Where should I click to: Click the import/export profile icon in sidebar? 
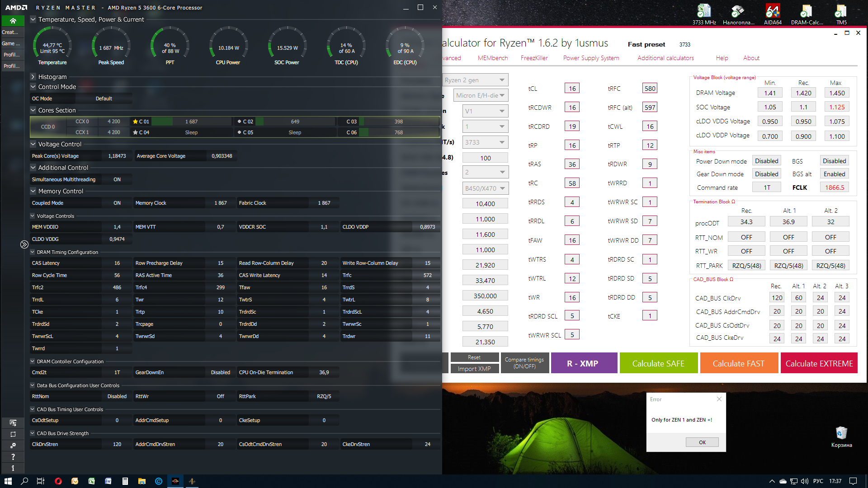tap(13, 423)
